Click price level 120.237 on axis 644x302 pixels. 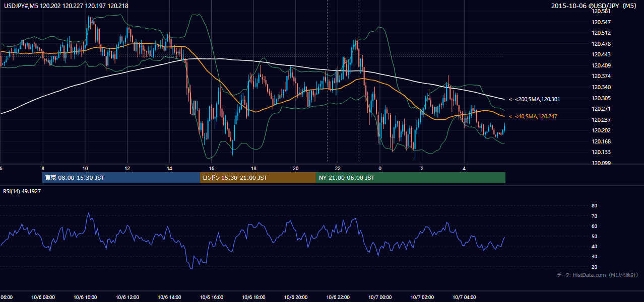(602, 120)
